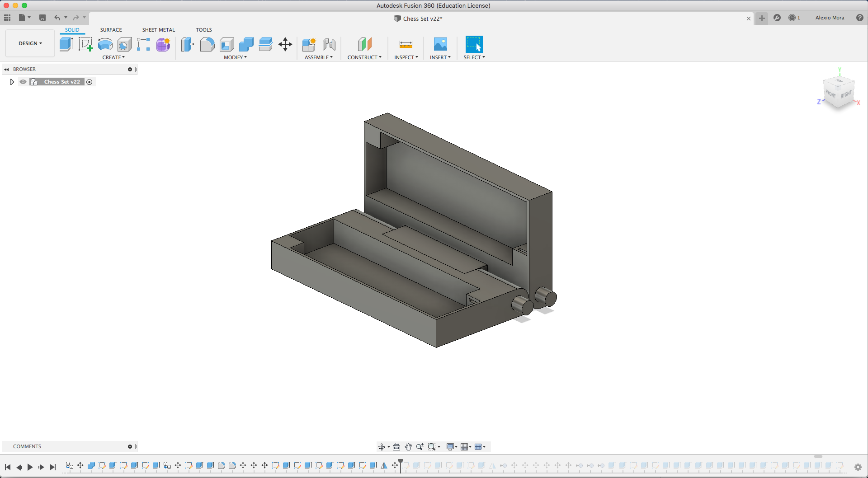Screen dimensions: 868x478
Task: Click the Zoom Window icon
Action: click(x=432, y=447)
